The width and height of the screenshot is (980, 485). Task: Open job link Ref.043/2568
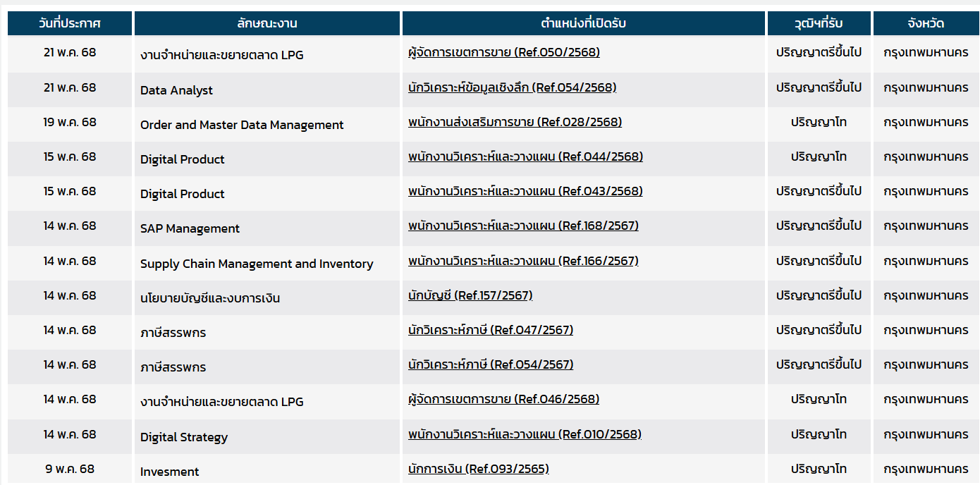pyautogui.click(x=525, y=191)
